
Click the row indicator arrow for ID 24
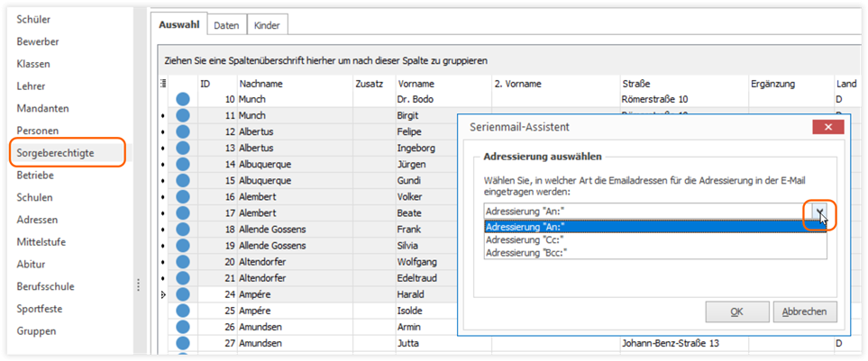click(x=163, y=294)
